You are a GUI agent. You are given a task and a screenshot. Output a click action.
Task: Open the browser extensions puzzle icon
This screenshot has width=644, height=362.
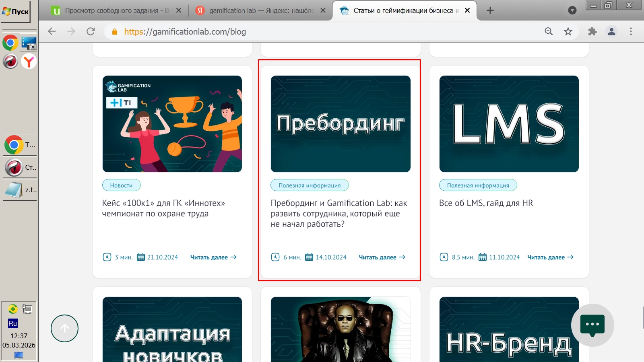click(x=592, y=31)
